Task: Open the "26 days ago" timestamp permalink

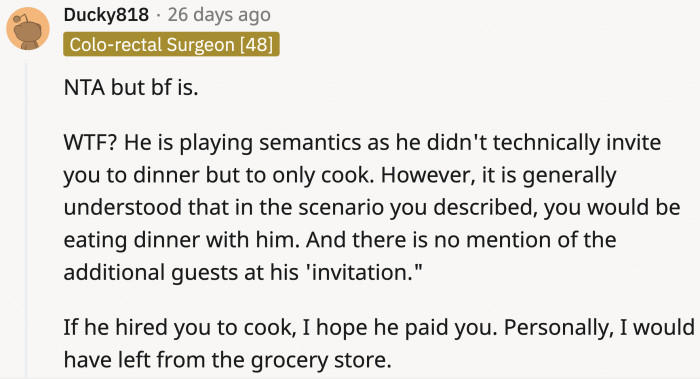Action: tap(219, 15)
